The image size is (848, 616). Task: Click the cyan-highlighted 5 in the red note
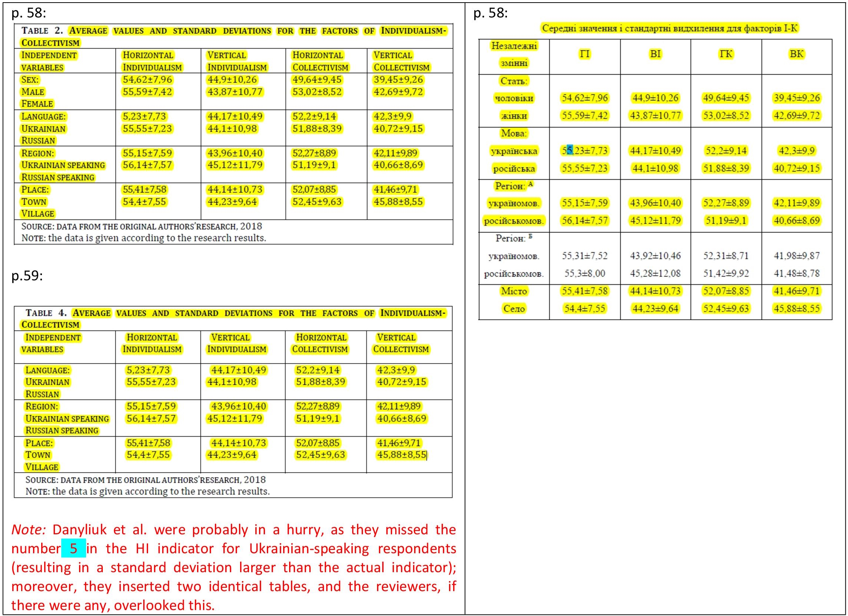(73, 548)
